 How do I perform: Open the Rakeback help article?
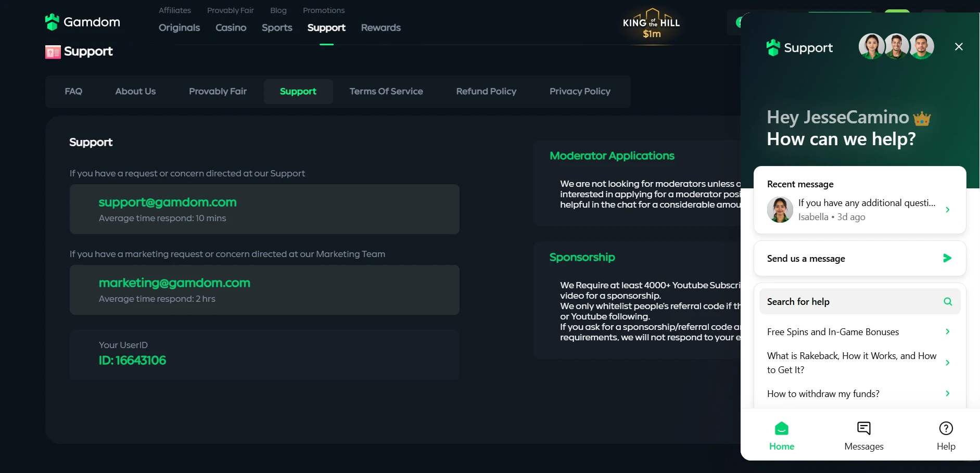click(859, 363)
